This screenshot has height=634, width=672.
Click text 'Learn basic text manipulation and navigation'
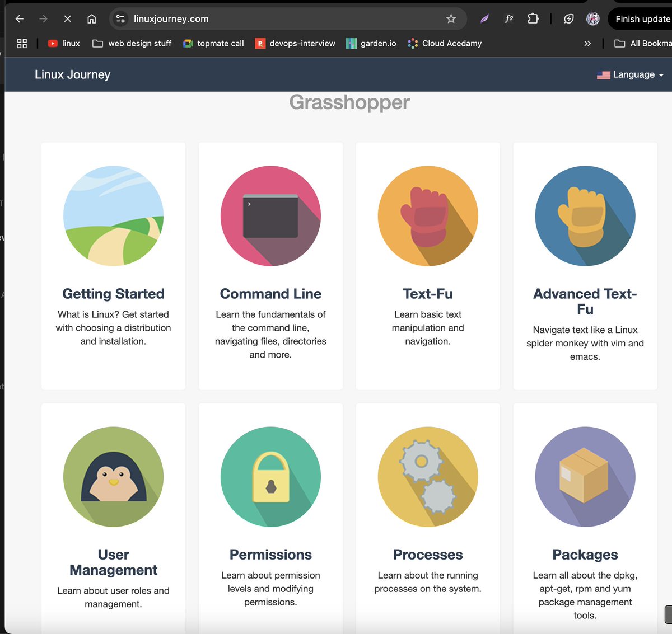[428, 328]
